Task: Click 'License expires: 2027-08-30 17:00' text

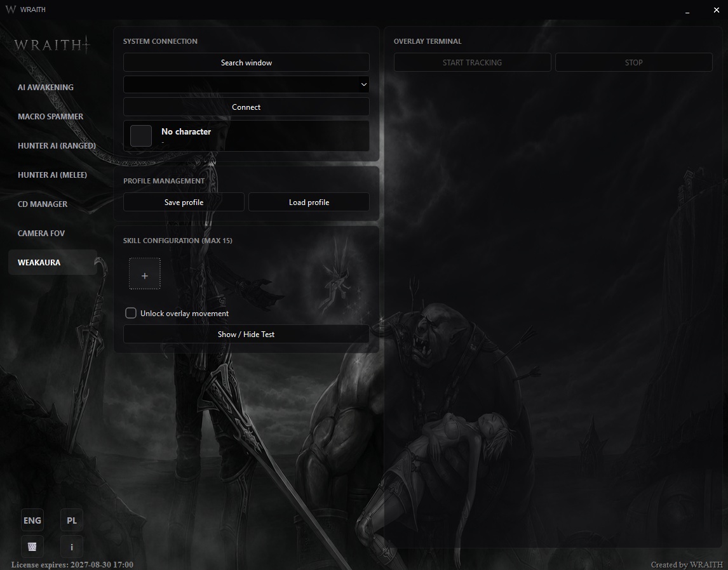Action: [x=72, y=564]
